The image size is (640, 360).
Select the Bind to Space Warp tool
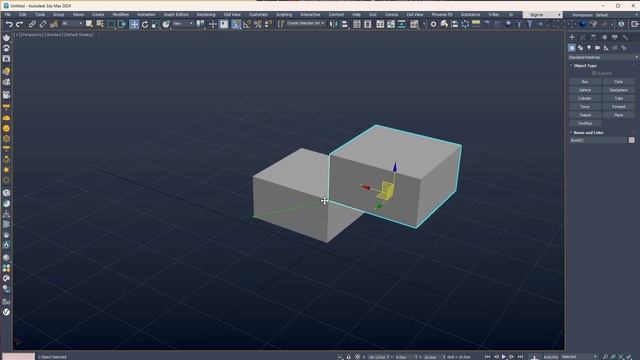point(53,24)
